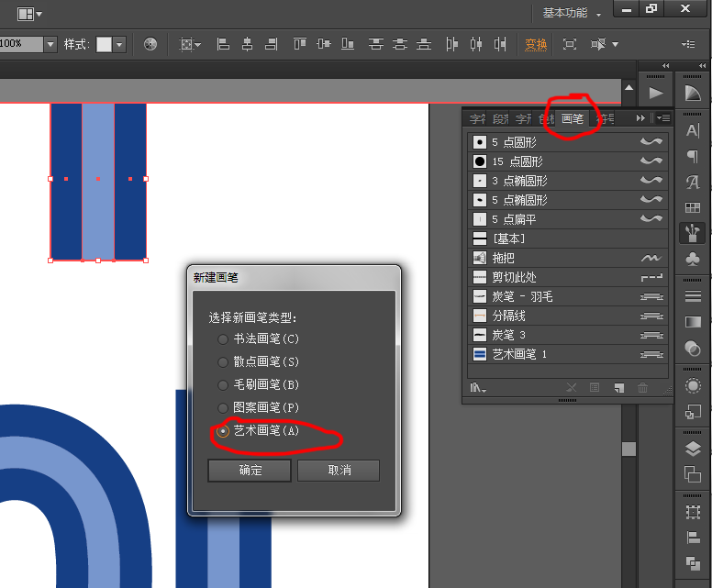Select the 艺术画笔(A) radio button
712x588 pixels.
(222, 431)
